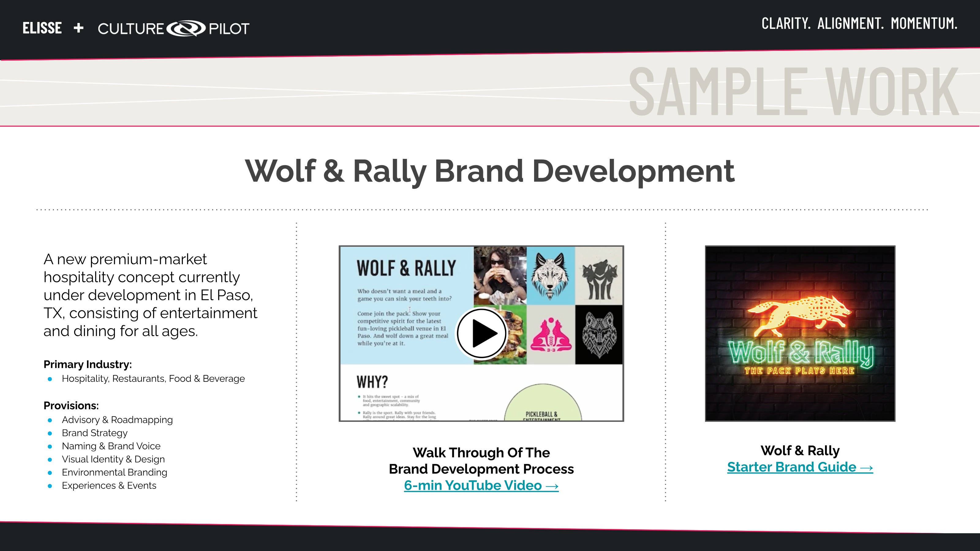980x551 pixels.
Task: Click the WHY? heading in video preview
Action: pos(372,382)
